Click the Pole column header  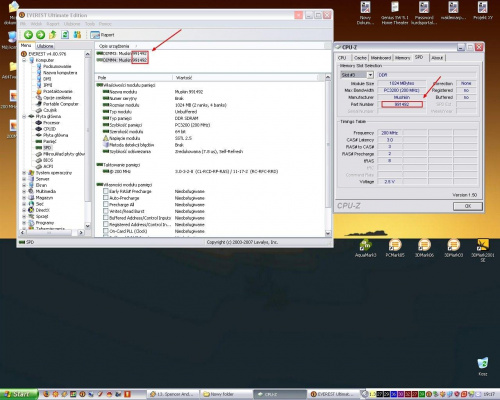pos(134,78)
